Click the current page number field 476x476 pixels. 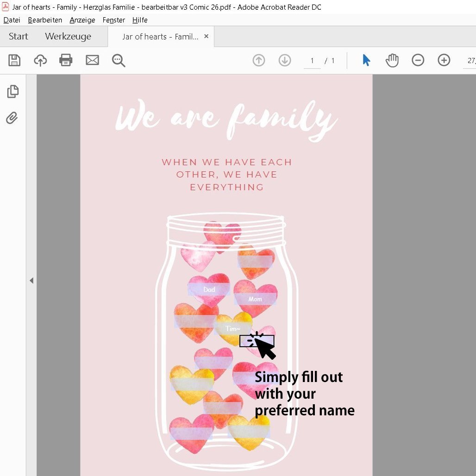[312, 61]
